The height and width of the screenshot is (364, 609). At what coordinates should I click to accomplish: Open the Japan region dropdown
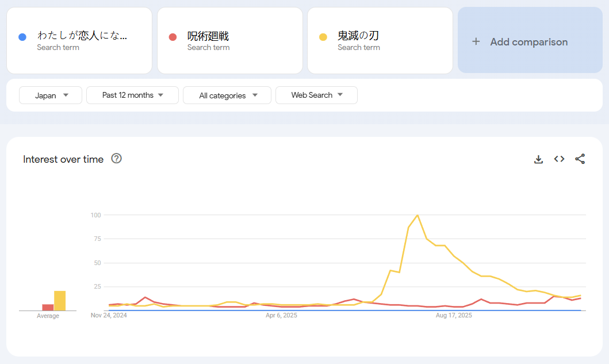pos(51,95)
